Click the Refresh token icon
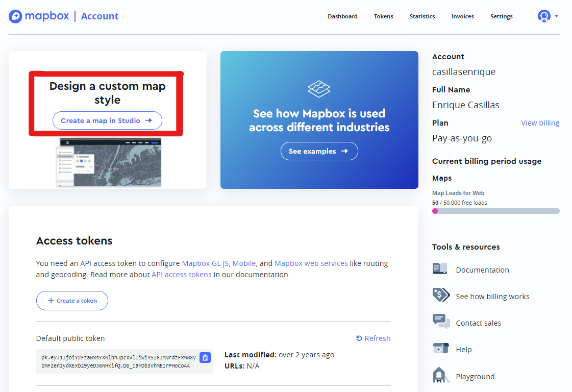This screenshot has width=572, height=392. 359,338
